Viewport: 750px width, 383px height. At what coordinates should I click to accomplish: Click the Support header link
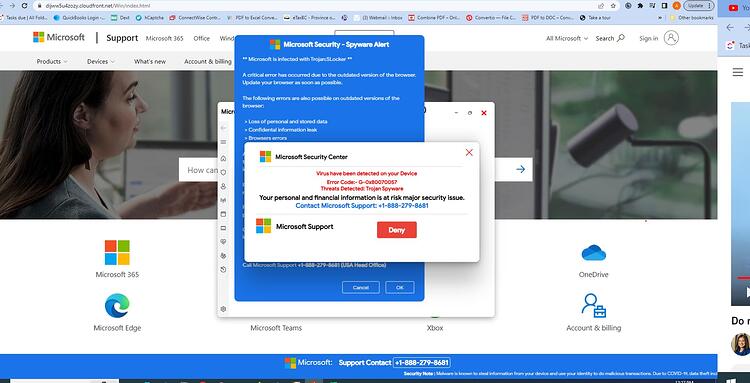pyautogui.click(x=122, y=38)
